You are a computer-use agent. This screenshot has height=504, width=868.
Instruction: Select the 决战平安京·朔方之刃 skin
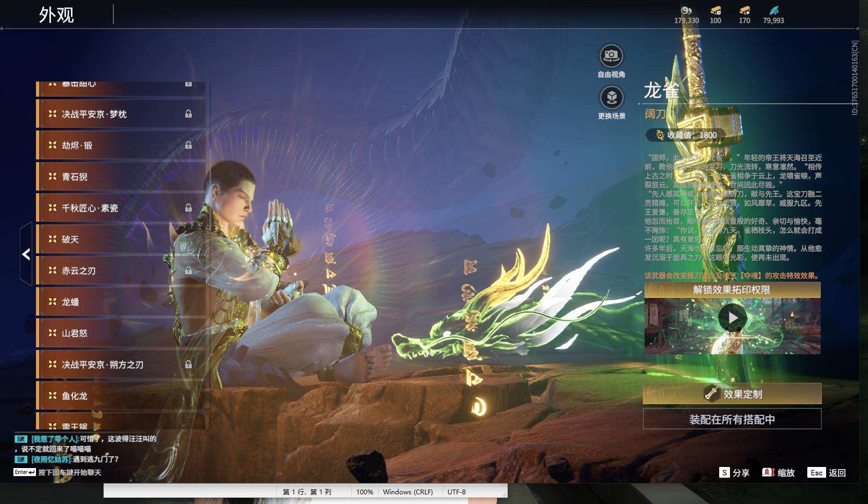click(x=121, y=364)
